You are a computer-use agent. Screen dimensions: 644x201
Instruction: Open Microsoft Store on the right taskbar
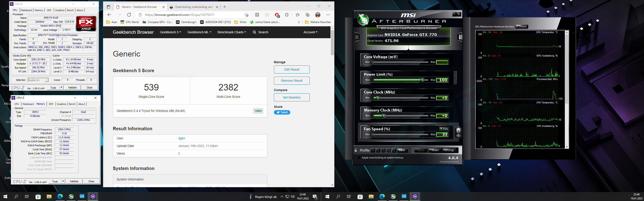360,197
